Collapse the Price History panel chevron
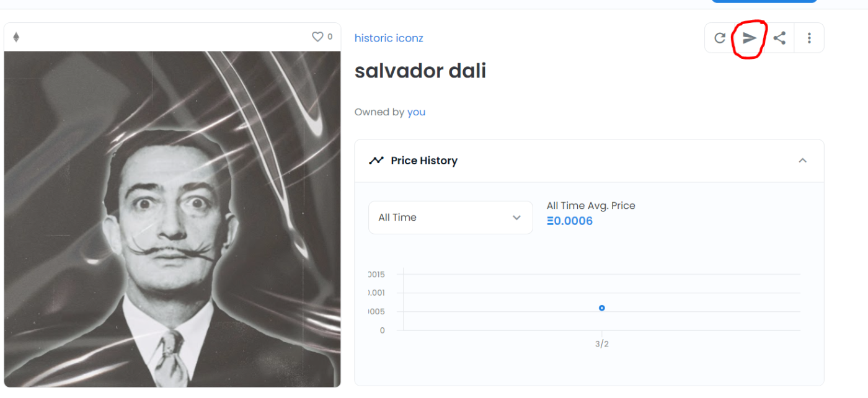 [802, 161]
